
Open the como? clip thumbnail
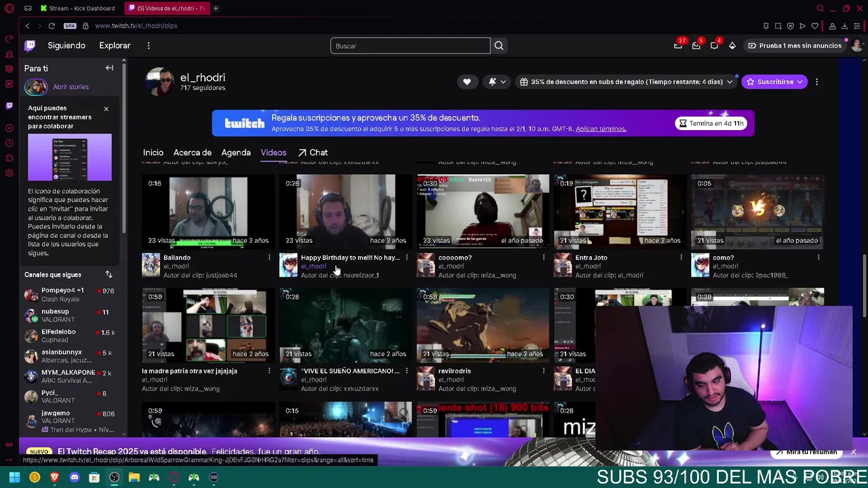[x=757, y=211]
